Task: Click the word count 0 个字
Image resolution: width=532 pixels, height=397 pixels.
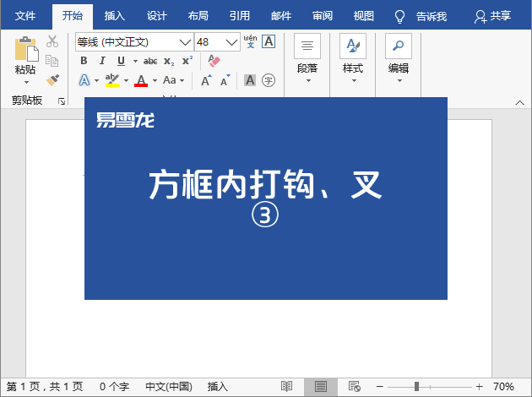Action: click(x=114, y=387)
